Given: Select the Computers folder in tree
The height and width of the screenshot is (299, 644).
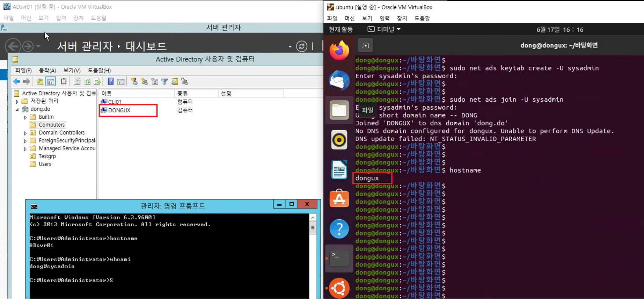Looking at the screenshot, I should click(51, 125).
